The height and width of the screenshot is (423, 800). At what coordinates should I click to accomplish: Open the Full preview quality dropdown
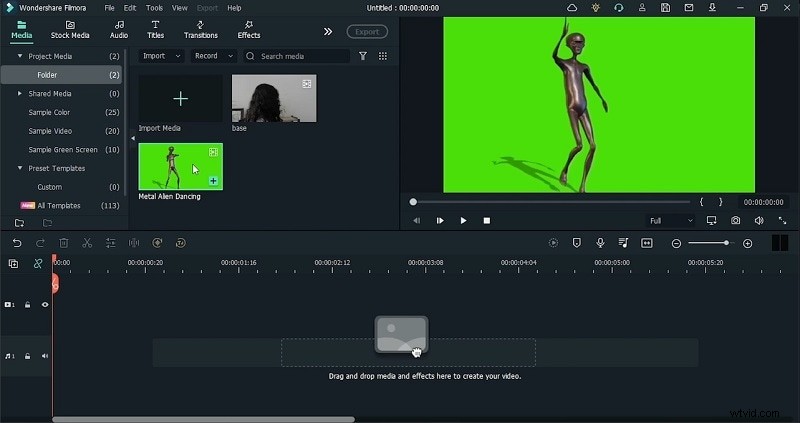670,220
